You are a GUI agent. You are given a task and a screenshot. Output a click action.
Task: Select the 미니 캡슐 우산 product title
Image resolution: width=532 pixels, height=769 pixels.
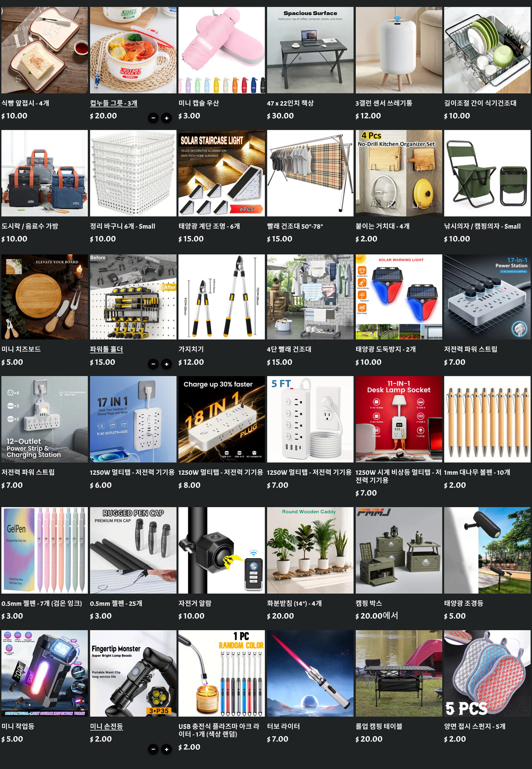[199, 103]
